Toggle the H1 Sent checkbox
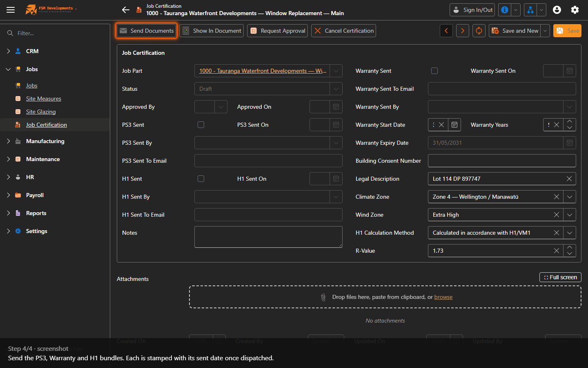 pyautogui.click(x=201, y=179)
